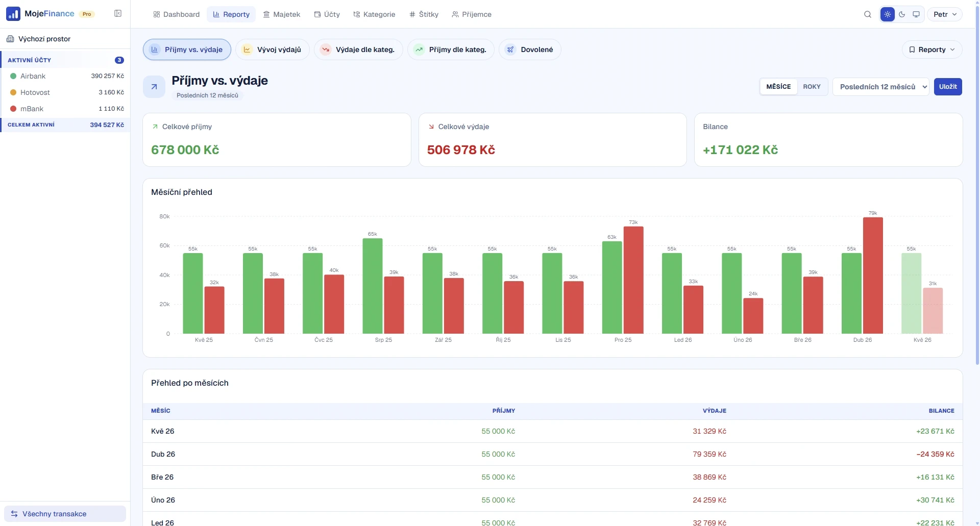
Task: Click the Uložit button
Action: click(948, 87)
